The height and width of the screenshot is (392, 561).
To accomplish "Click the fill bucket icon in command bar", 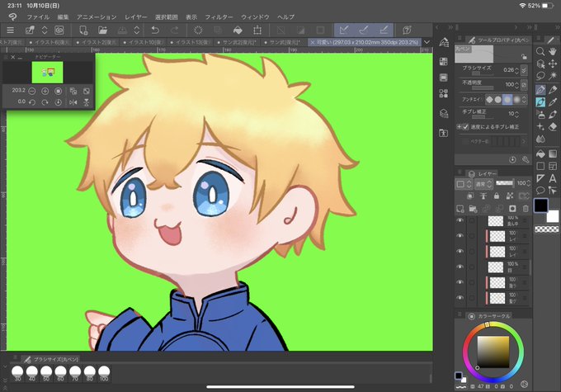I will coord(238,30).
